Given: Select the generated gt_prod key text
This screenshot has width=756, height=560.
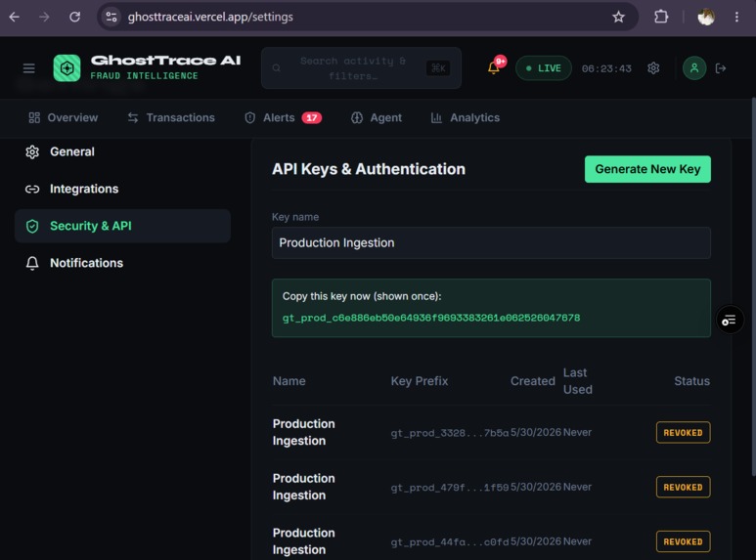Looking at the screenshot, I should pos(431,318).
